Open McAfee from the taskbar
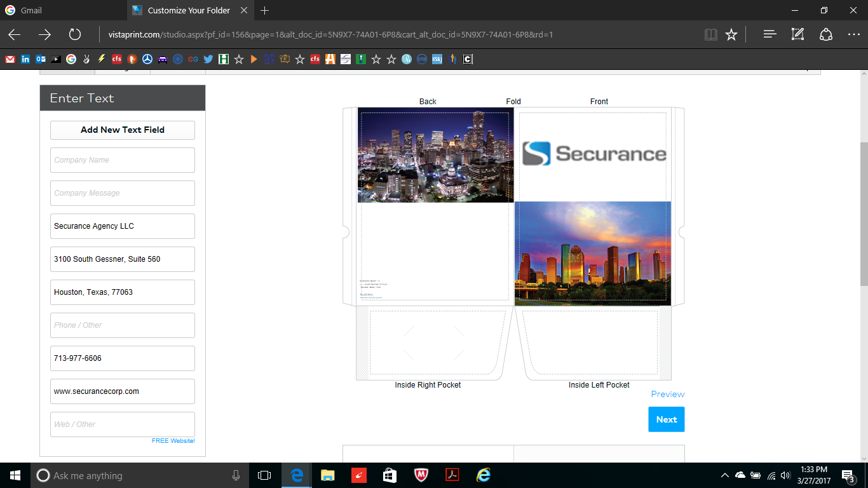 coord(421,475)
